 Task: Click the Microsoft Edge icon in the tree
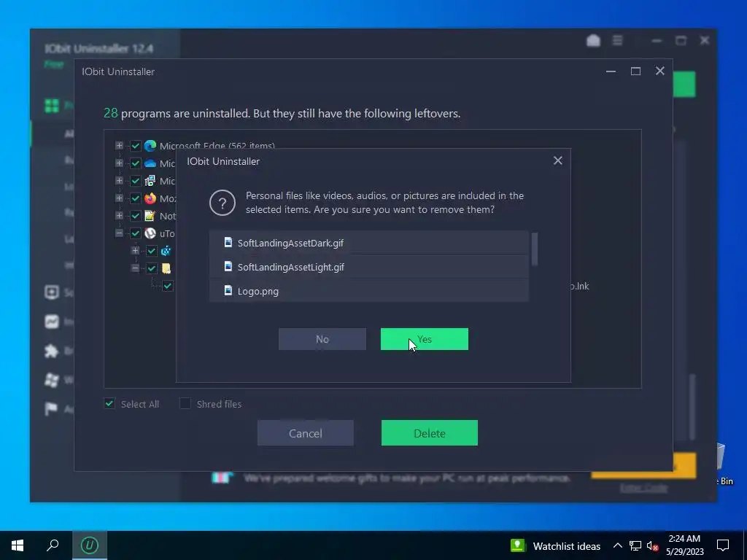click(150, 145)
